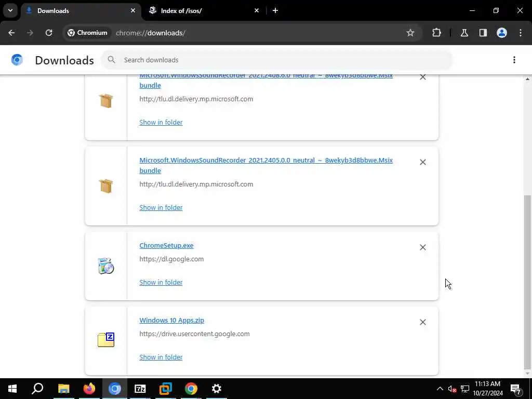Click the Windows 10 Apps.zip archive icon
The width and height of the screenshot is (532, 399).
106,340
